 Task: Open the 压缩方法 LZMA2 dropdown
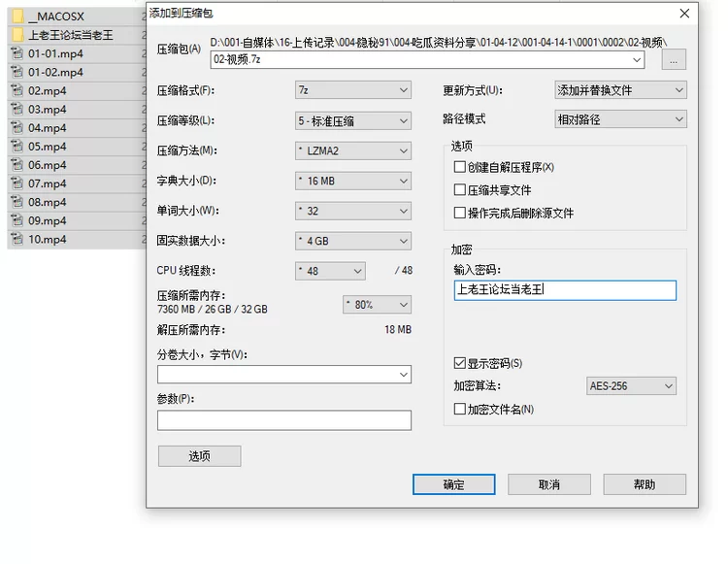(x=353, y=150)
